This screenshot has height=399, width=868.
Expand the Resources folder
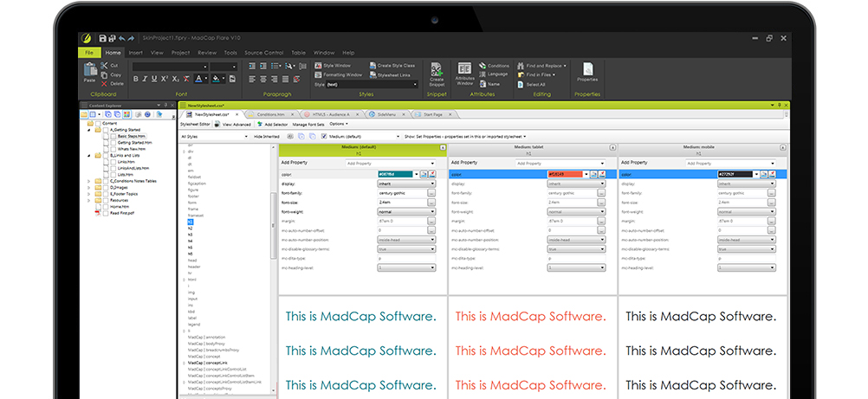(x=89, y=200)
